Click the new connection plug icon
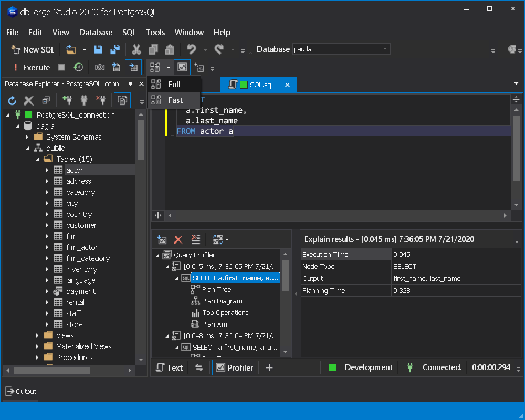525x420 pixels. (67, 100)
